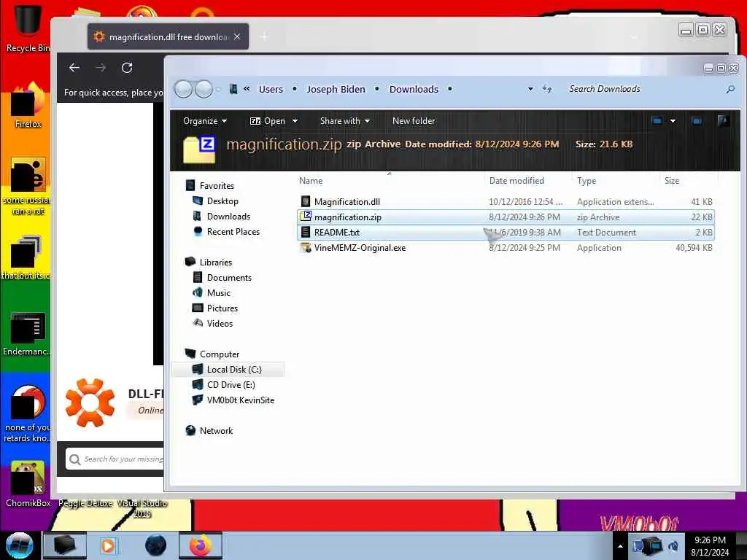This screenshot has width=747, height=560.
Task: Click Downloads in the address breadcrumb
Action: (x=414, y=89)
